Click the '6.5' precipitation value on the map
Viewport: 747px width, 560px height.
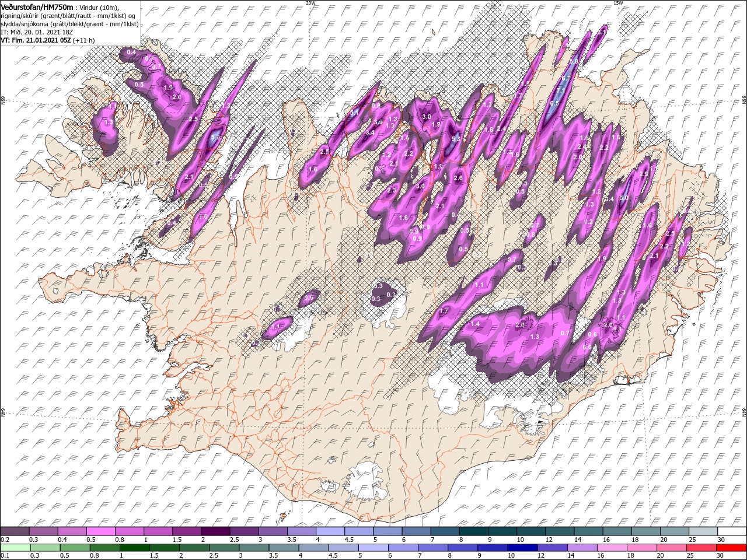(554, 104)
